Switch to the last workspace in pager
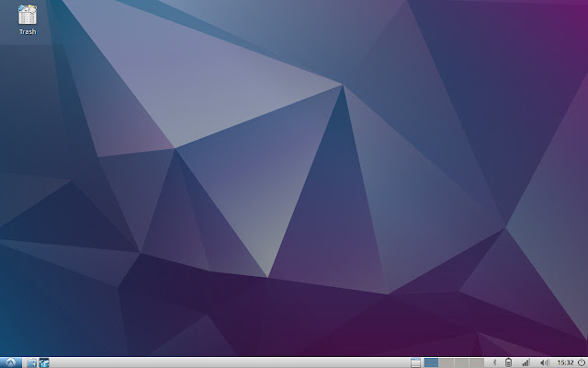 pyautogui.click(x=477, y=362)
